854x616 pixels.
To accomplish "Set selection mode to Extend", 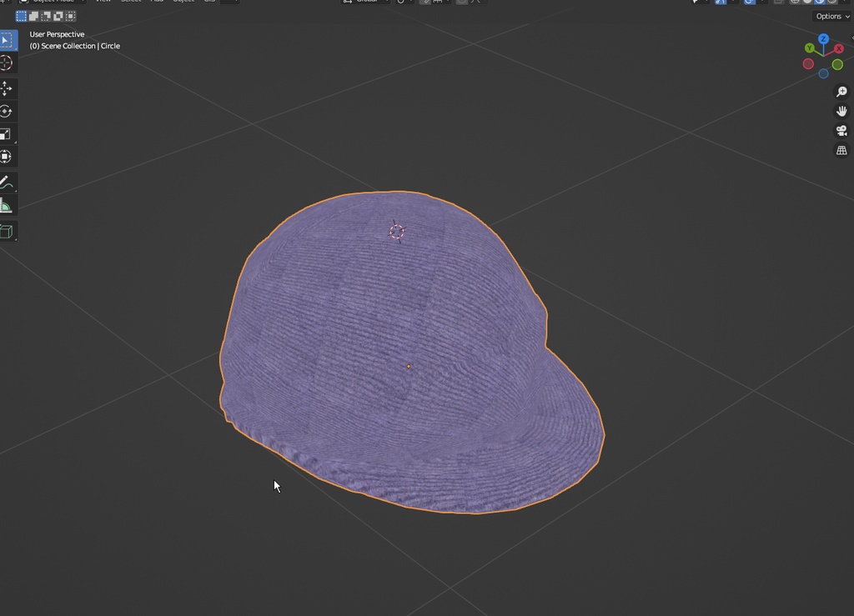I will (33, 17).
